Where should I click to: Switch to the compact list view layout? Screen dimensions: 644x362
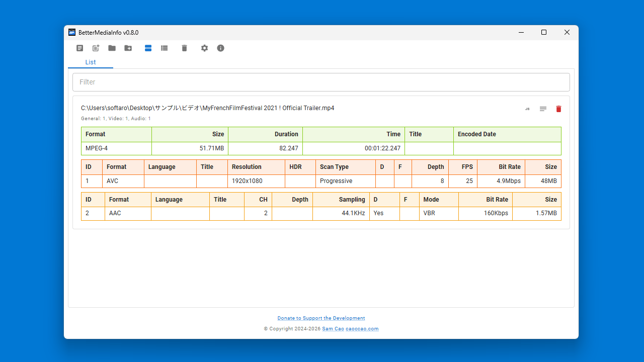point(164,48)
